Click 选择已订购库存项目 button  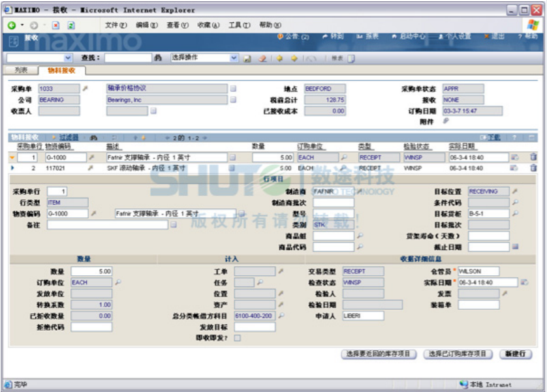[458, 354]
